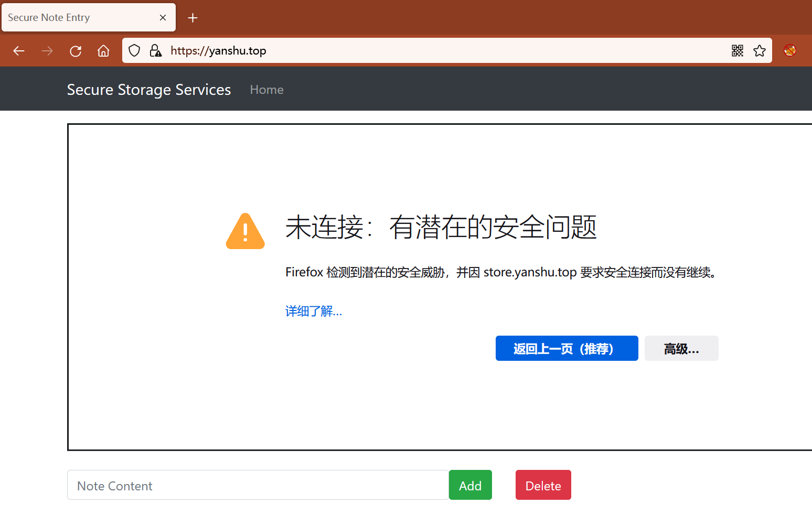Click the 返回上一页（推荐）button

[567, 348]
